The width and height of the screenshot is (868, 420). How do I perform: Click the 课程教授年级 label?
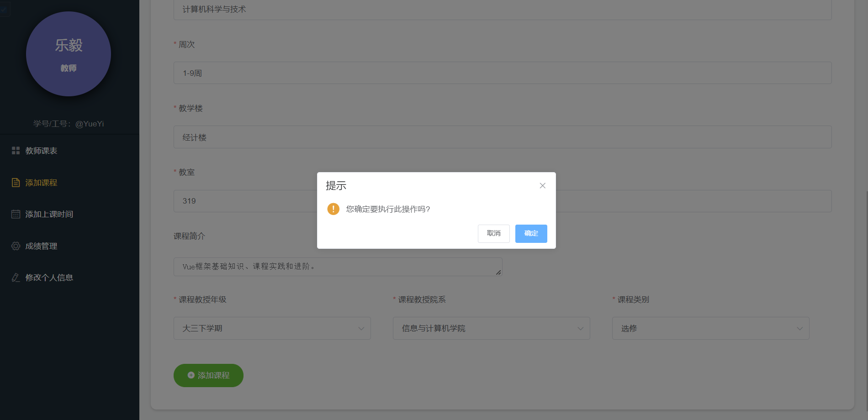(x=202, y=299)
